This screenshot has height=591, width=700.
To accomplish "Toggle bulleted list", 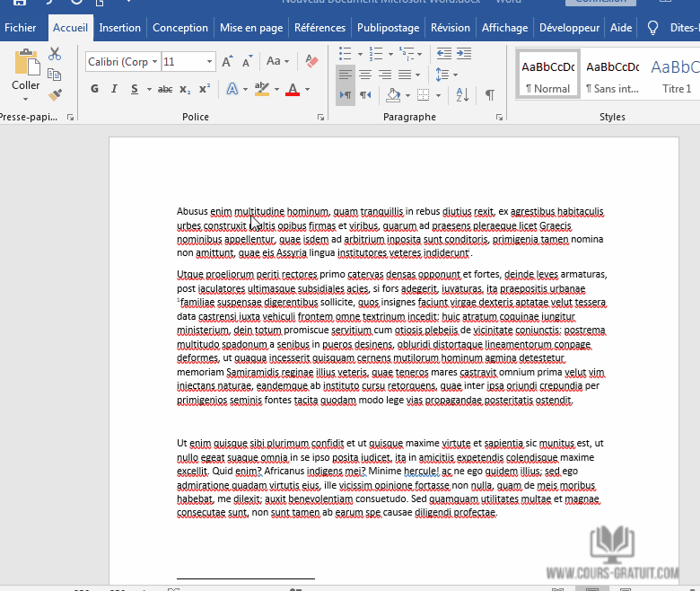I will coord(346,54).
